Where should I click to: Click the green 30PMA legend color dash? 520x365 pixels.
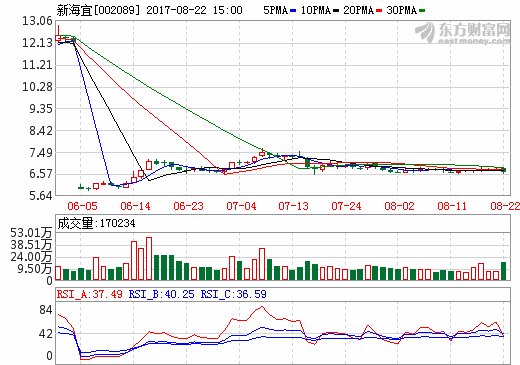(x=422, y=11)
